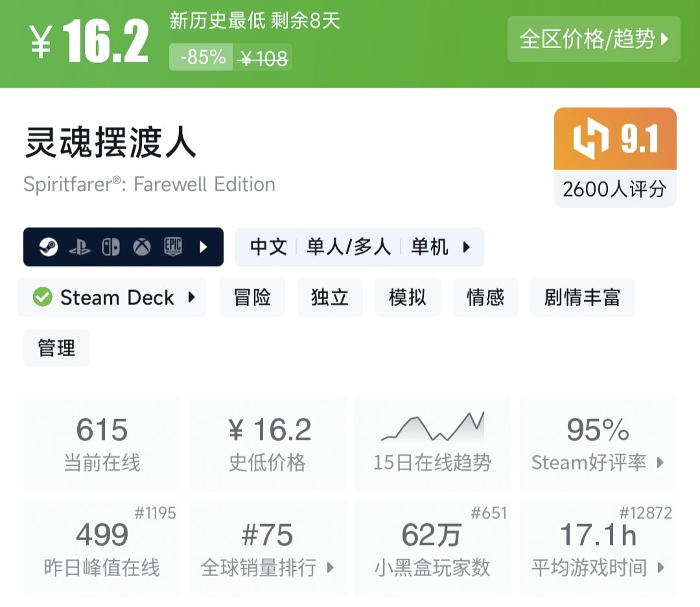The width and height of the screenshot is (700, 607).
Task: Tap the Xiaoheihe score logo icon
Action: [x=590, y=139]
